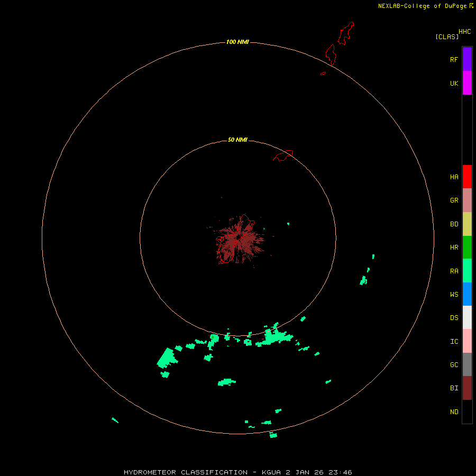This screenshot has height=476, width=476.
Task: Click the 100 NMI range ring label
Action: click(237, 42)
